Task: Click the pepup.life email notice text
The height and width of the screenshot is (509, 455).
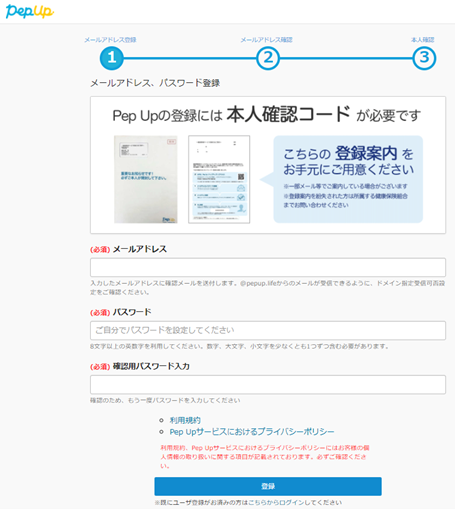Action: click(268, 287)
